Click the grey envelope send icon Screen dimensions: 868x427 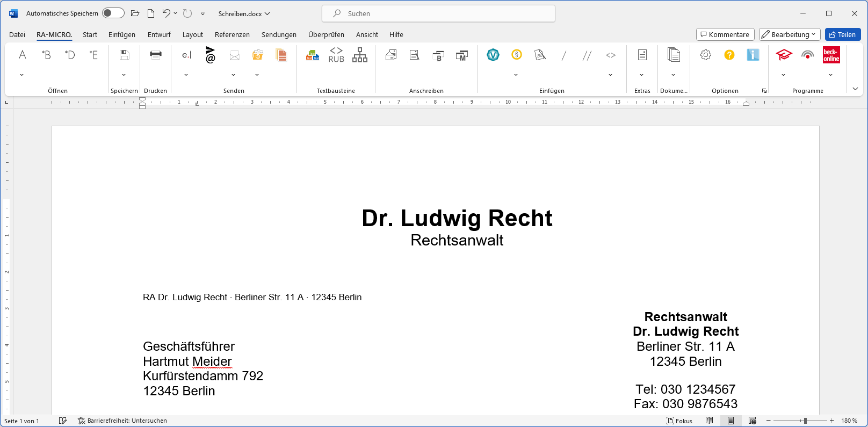[234, 55]
